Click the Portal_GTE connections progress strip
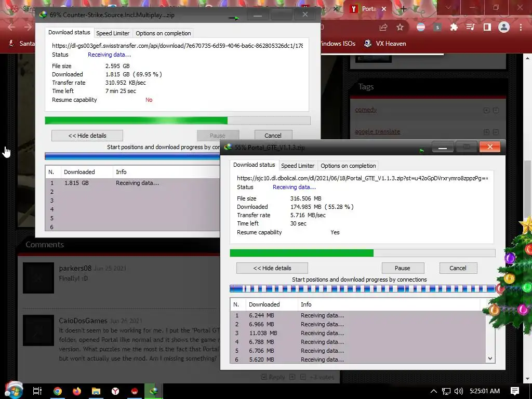532x399 pixels. pyautogui.click(x=362, y=289)
